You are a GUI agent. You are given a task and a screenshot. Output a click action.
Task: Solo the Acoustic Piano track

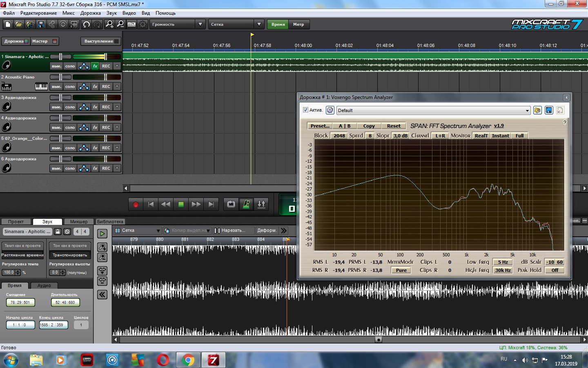tap(70, 86)
